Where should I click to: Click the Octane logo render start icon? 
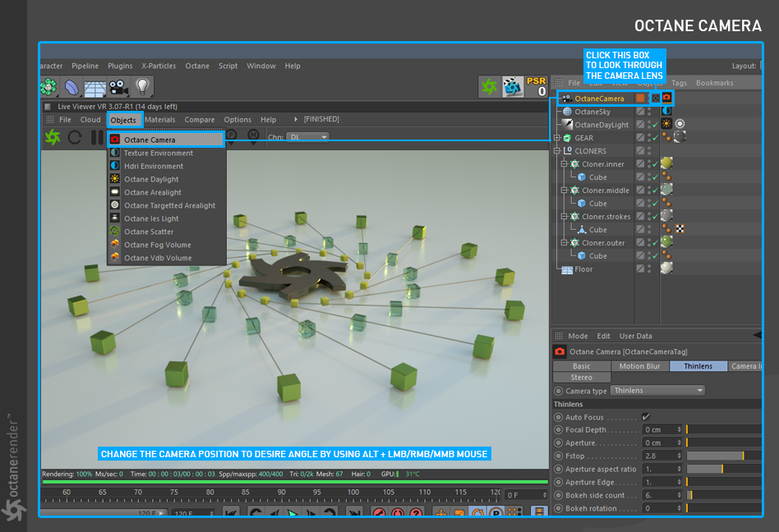pos(53,137)
